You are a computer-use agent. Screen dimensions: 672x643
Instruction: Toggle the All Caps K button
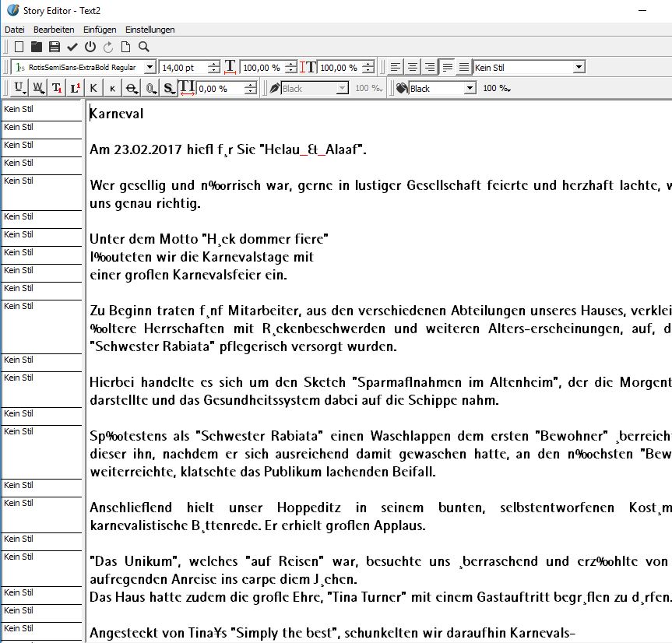[x=93, y=89]
